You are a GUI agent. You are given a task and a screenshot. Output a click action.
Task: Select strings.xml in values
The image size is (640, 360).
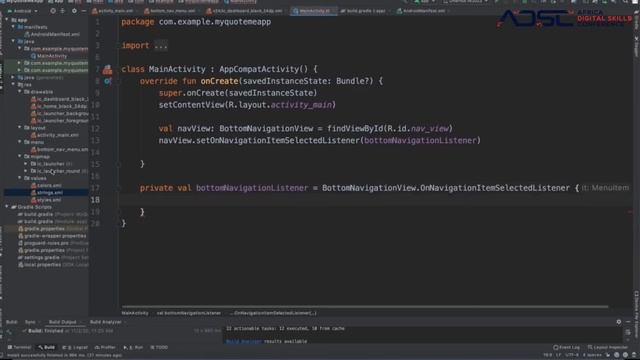[x=47, y=193]
